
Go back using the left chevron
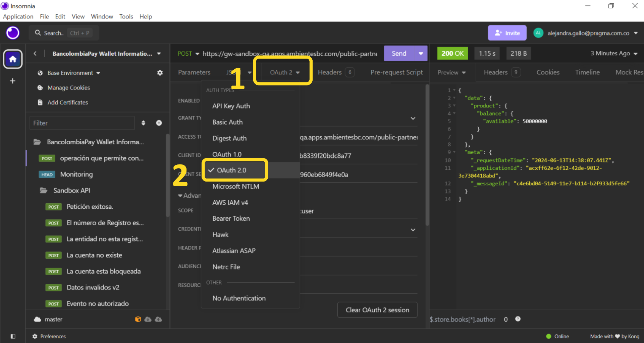35,54
